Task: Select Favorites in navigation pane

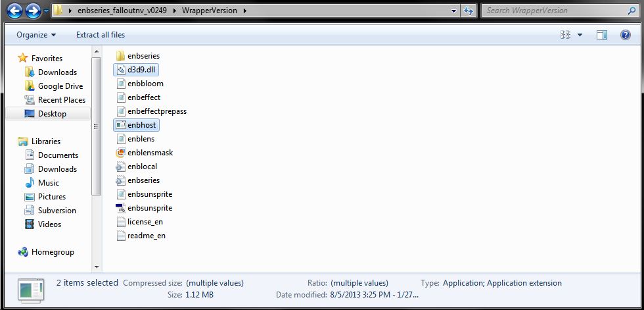Action: pyautogui.click(x=47, y=59)
